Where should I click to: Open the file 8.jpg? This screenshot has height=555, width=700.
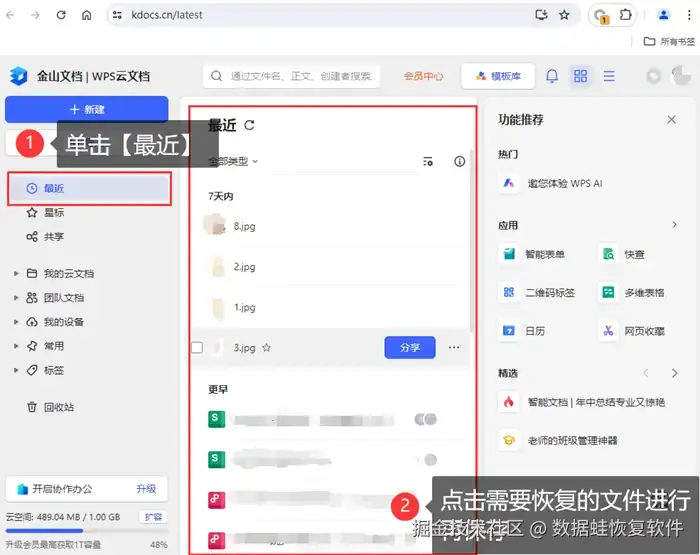click(244, 226)
